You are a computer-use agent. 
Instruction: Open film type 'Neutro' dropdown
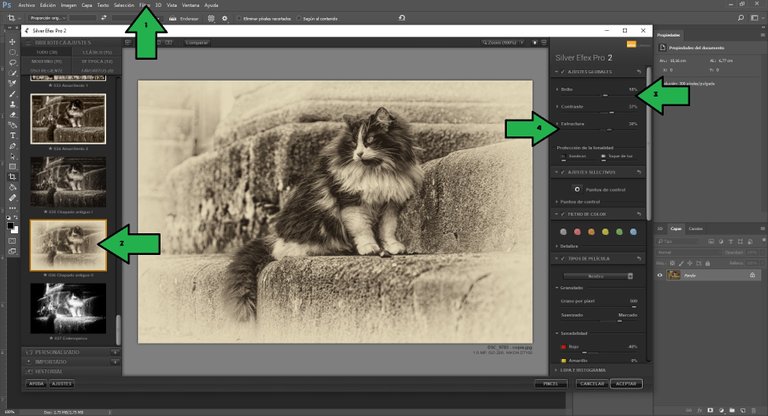599,276
